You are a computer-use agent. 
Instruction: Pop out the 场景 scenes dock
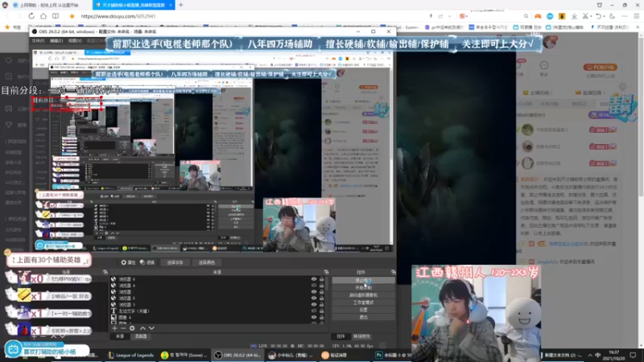[105, 272]
